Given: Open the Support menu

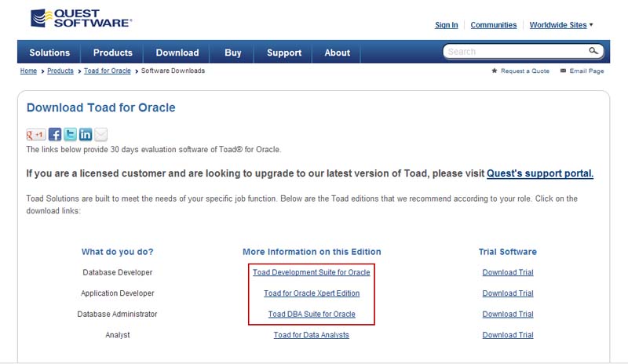Looking at the screenshot, I should 284,53.
